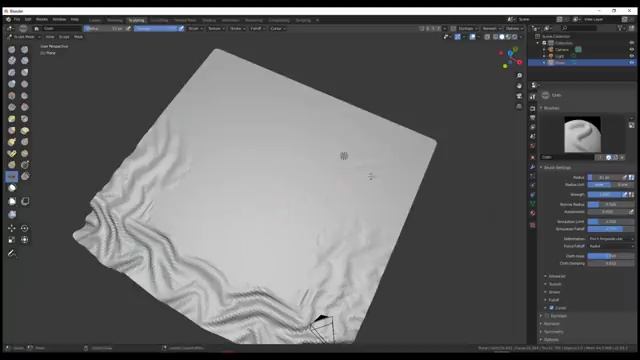Open the Deformation type dropdown
The height and width of the screenshot is (360, 640).
[x=611, y=239]
